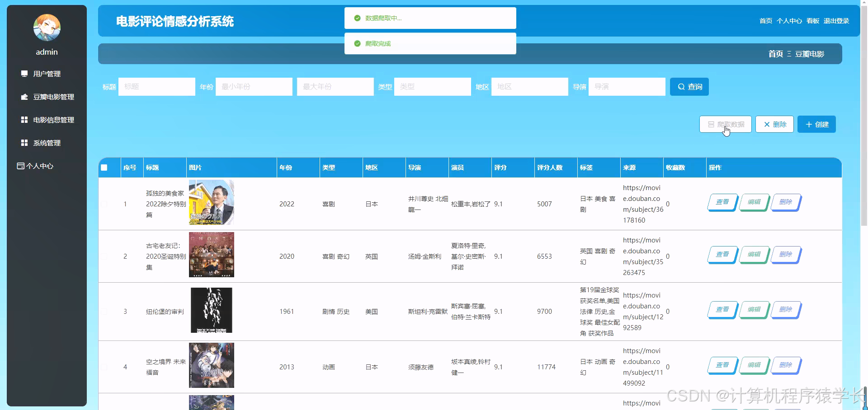The height and width of the screenshot is (410, 868).
Task: Click the 古宅老友记 poster thumbnail
Action: pyautogui.click(x=212, y=255)
